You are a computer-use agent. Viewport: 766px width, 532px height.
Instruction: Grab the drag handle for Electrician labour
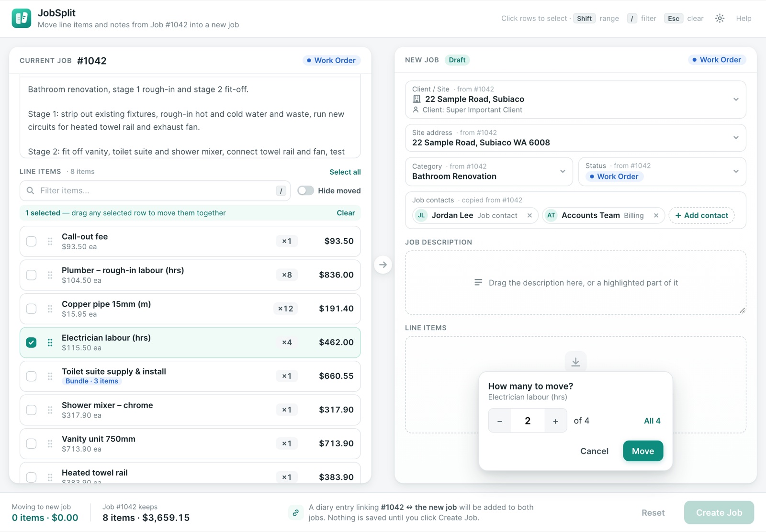tap(50, 343)
